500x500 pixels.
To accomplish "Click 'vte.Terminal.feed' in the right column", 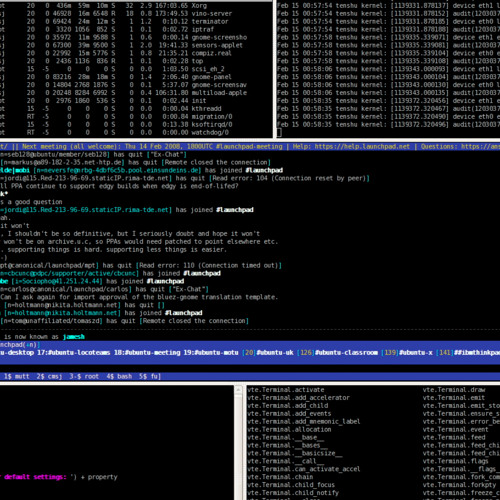I will click(454, 437).
